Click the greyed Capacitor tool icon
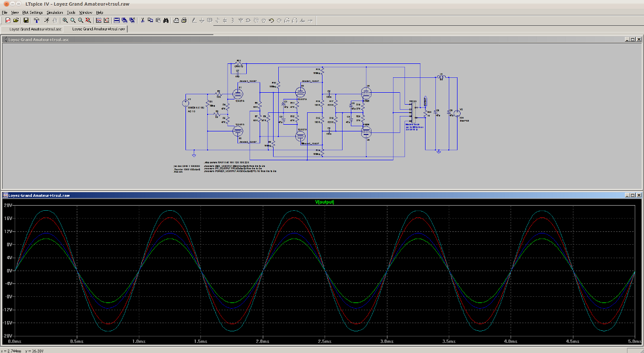 tap(225, 20)
